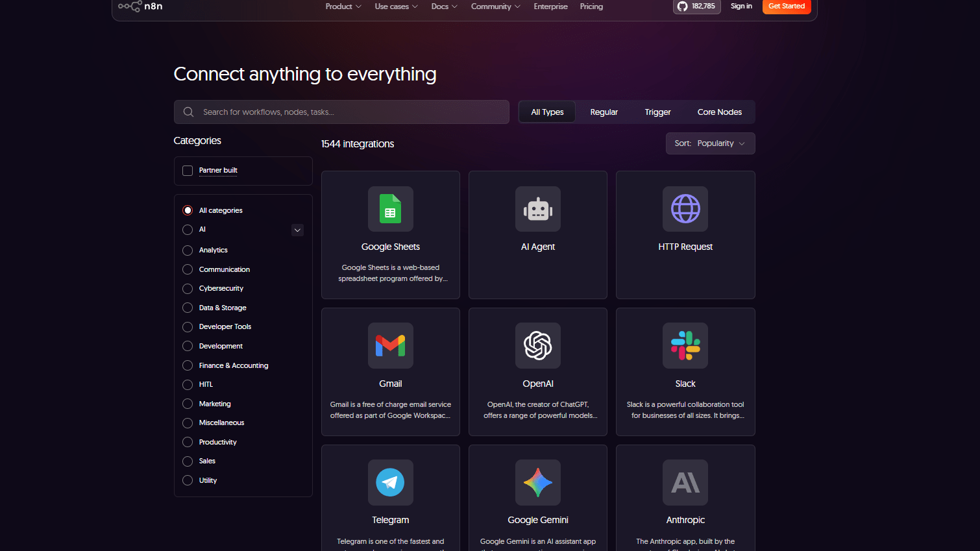Image resolution: width=980 pixels, height=551 pixels.
Task: Select the Productivity category radio button
Action: coord(188,442)
